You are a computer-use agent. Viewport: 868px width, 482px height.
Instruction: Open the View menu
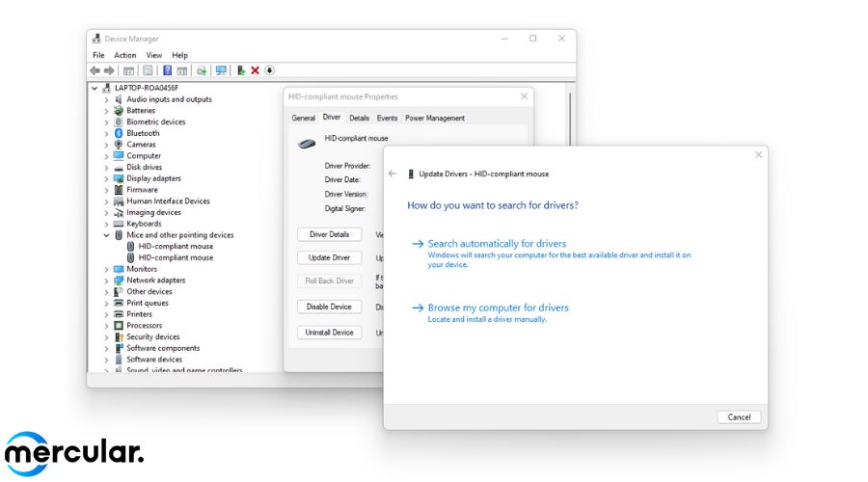click(x=154, y=55)
